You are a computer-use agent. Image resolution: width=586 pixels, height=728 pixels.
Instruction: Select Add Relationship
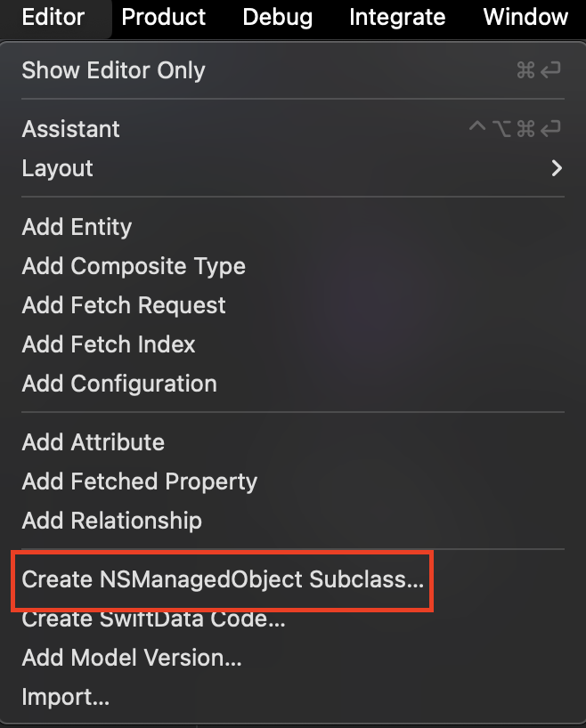tap(112, 521)
